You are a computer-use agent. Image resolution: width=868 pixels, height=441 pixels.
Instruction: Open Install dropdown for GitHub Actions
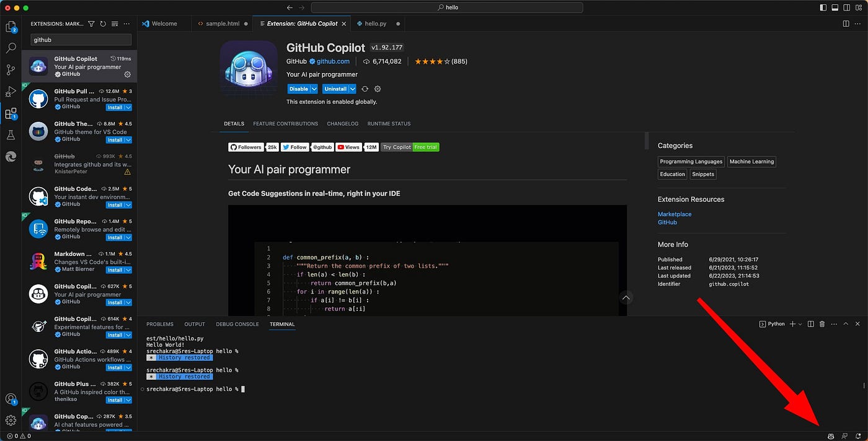coord(128,367)
